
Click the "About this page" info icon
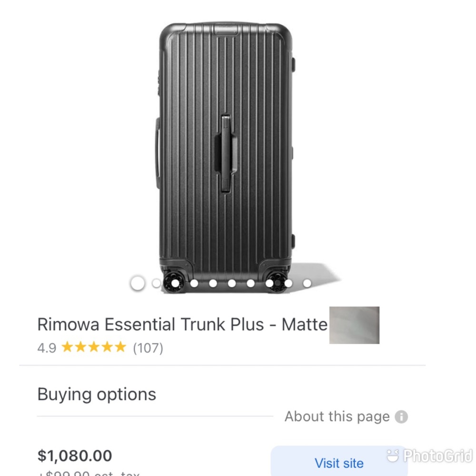tap(401, 416)
